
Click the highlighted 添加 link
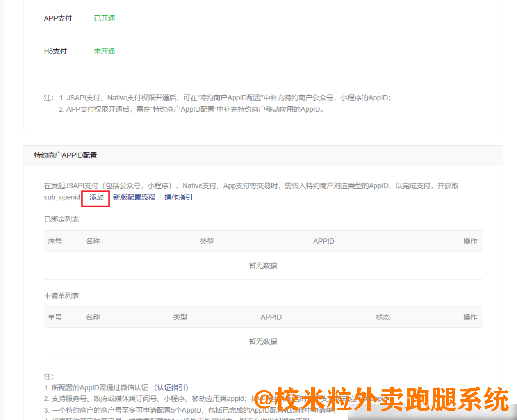point(95,198)
